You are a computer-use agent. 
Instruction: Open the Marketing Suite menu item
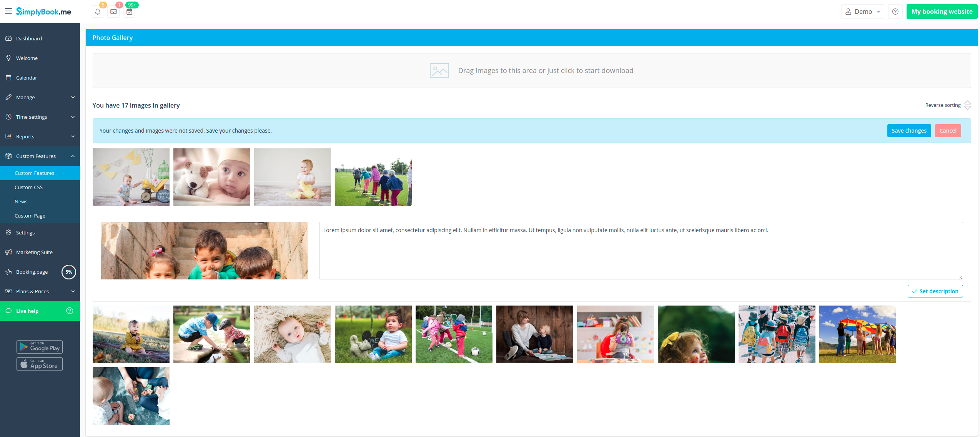(35, 252)
